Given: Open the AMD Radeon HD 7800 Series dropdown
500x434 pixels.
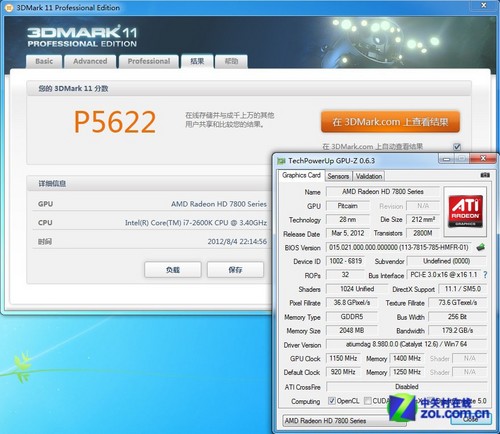Looking at the screenshot, I should click(344, 421).
